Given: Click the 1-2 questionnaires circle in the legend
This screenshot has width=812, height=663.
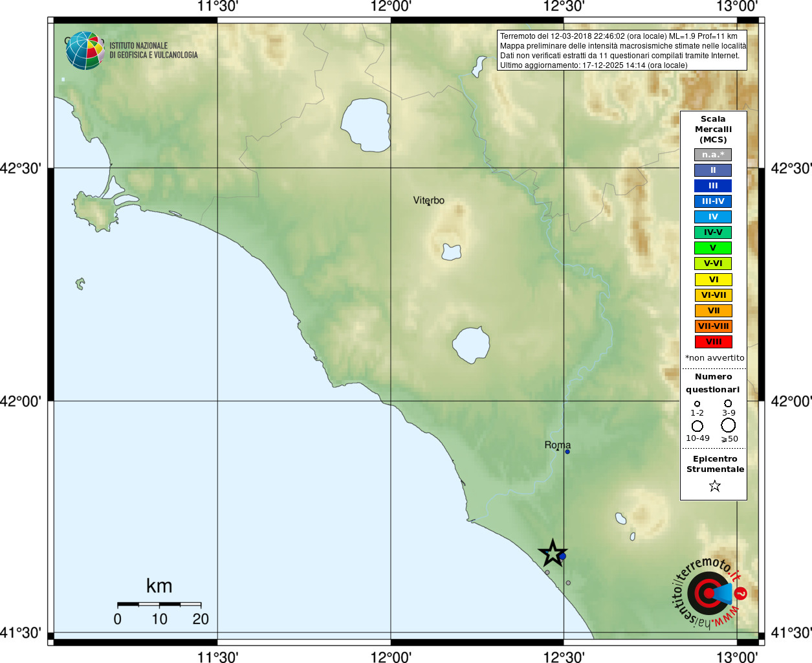Looking at the screenshot, I should [697, 403].
